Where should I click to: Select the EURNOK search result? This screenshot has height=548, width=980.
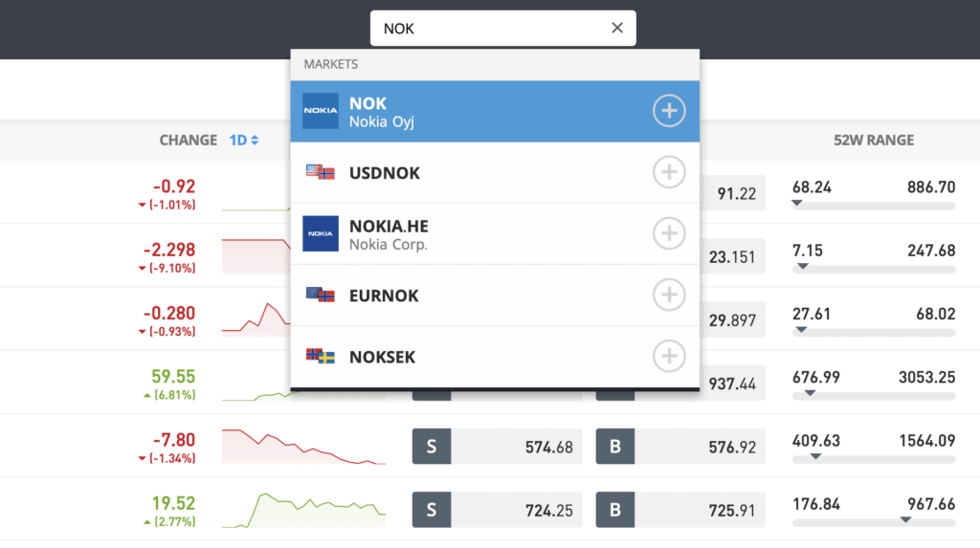click(x=495, y=295)
